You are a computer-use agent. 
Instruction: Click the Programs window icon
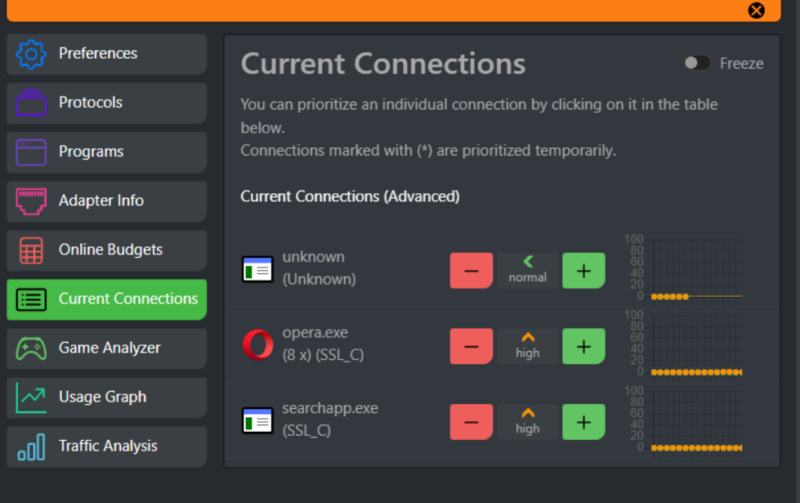coord(32,152)
